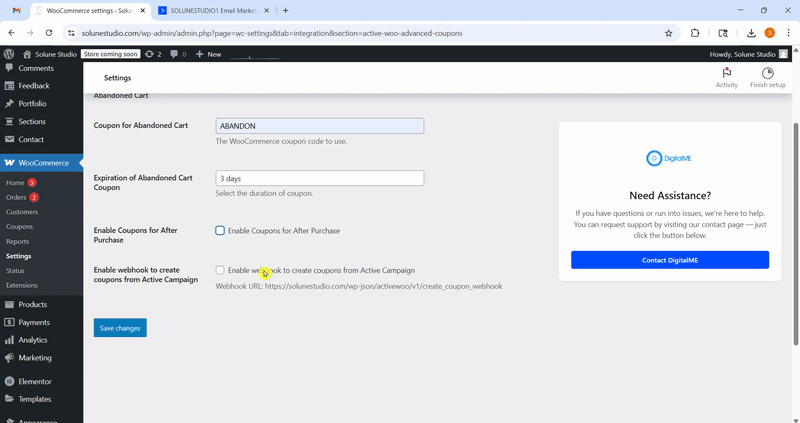800x423 pixels.
Task: Go to WooCommerce Customers submenu
Action: pyautogui.click(x=22, y=212)
